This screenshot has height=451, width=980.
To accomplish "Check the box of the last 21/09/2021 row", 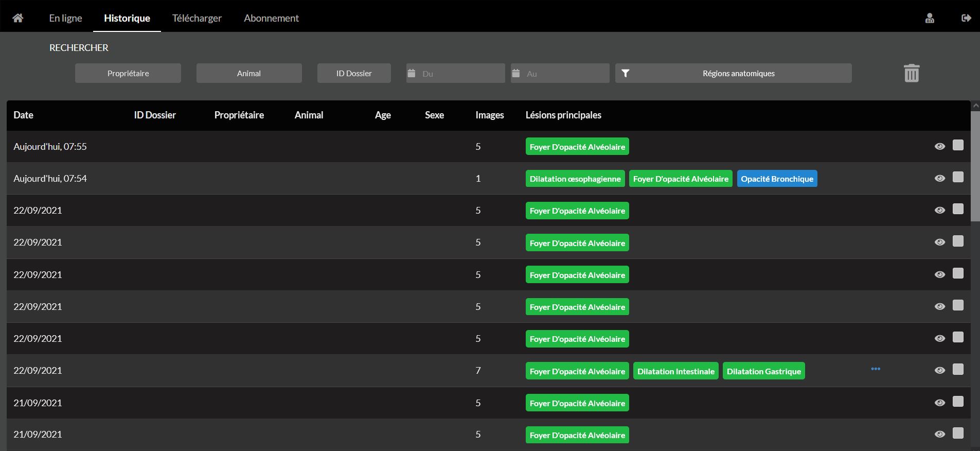I will (x=958, y=433).
